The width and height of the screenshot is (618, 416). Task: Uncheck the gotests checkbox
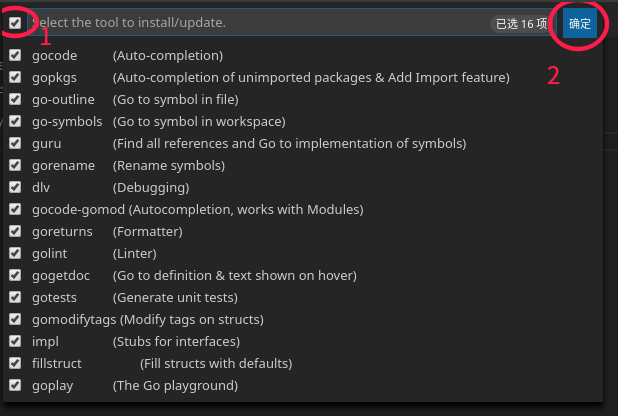(15, 297)
